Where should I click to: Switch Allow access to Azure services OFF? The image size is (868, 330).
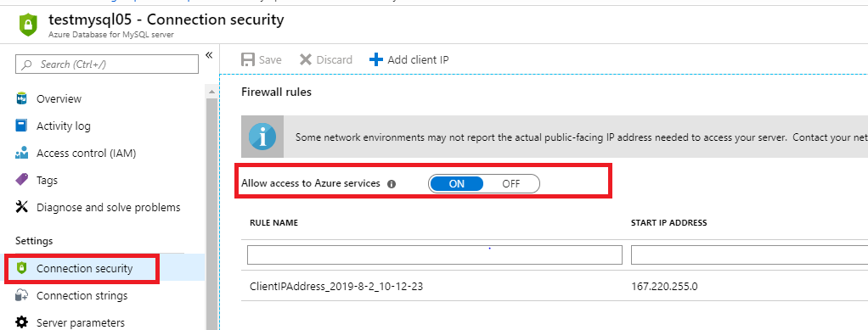(x=511, y=184)
